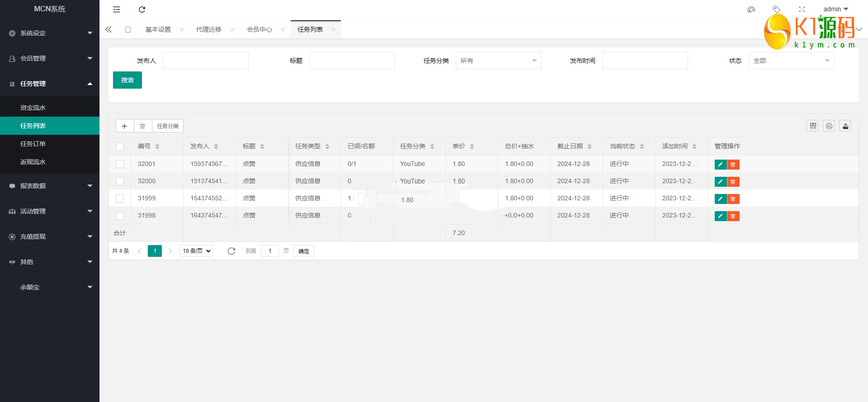Check the select-all checkbox in the table header
The height and width of the screenshot is (402, 868).
pos(120,147)
